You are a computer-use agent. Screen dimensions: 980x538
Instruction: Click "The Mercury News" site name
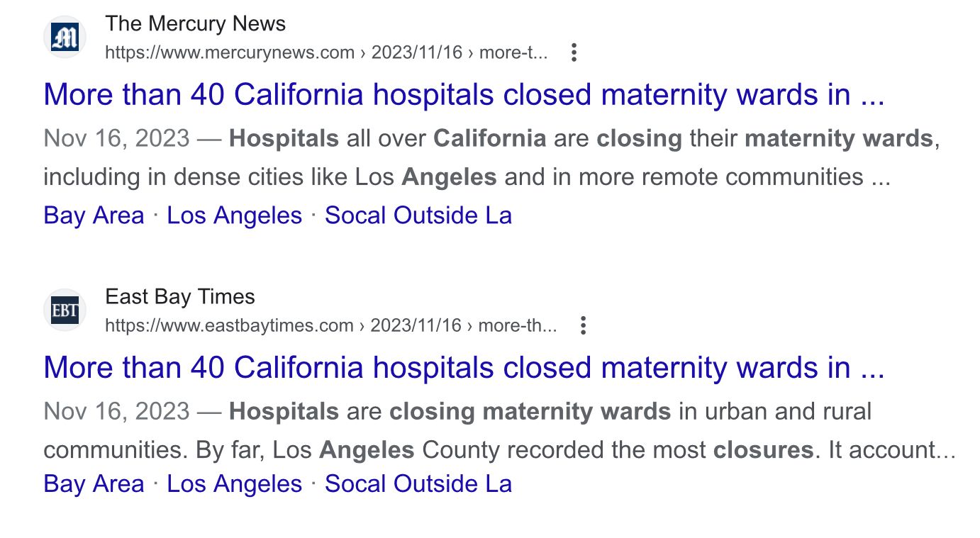click(x=196, y=23)
